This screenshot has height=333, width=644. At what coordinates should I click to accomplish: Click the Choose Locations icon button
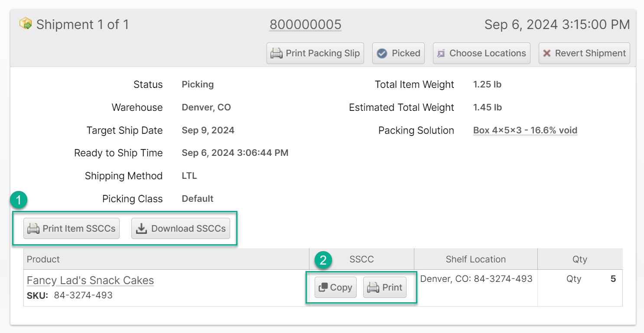tap(441, 53)
